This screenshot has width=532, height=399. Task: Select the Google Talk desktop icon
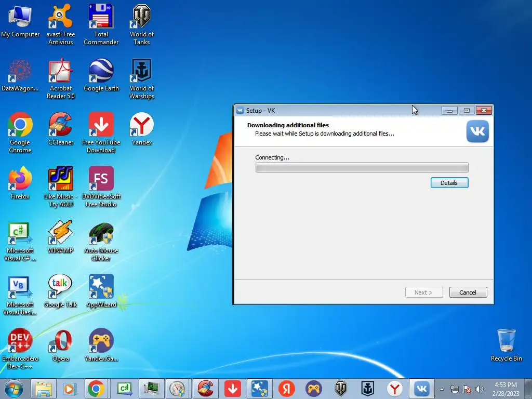60,291
